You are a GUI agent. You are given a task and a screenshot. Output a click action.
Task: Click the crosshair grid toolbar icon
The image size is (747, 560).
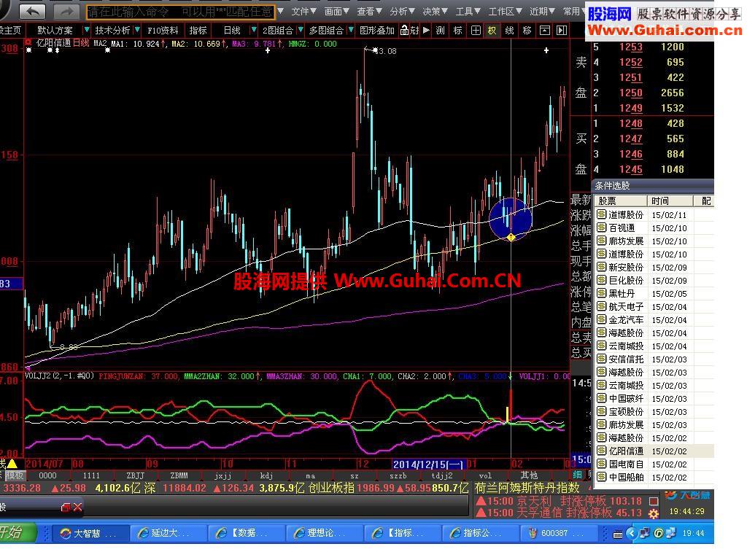[x=476, y=31]
